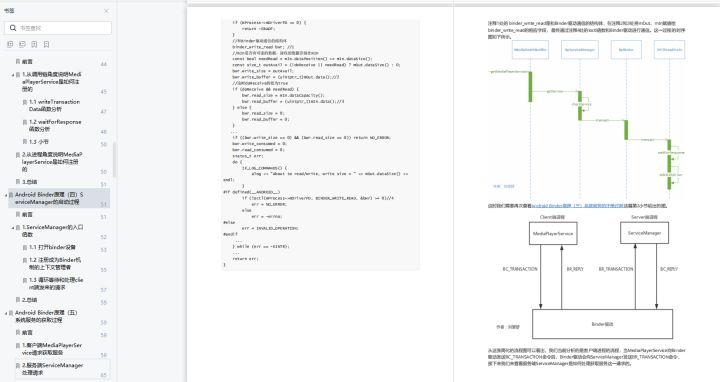
Task: Click the collapse-all bookmarks minus icon
Action: point(22,45)
